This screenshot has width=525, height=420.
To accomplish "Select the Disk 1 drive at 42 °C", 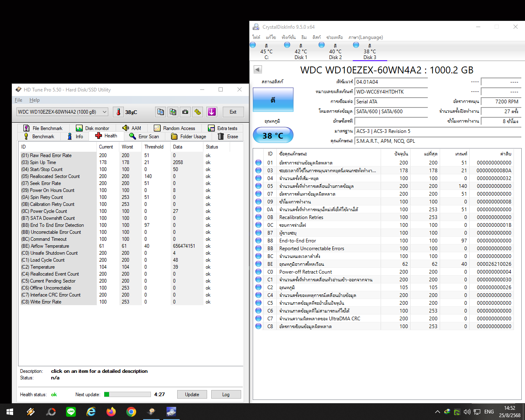I will (x=300, y=51).
